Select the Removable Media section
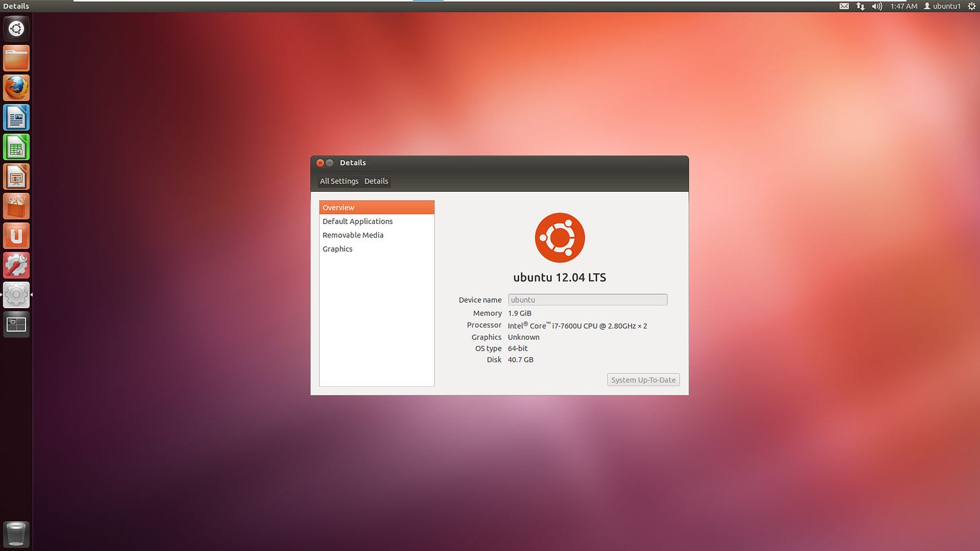Screen dimensions: 980x551 click(353, 235)
